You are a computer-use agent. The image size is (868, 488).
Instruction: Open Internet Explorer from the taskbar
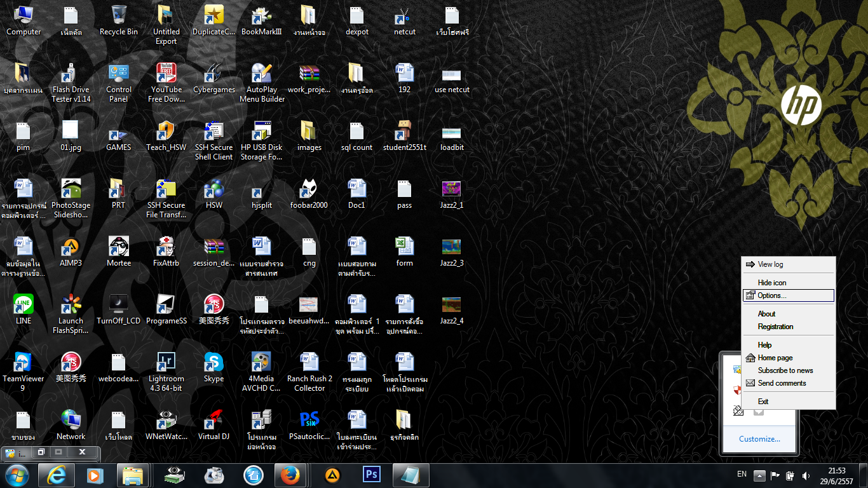coord(57,475)
